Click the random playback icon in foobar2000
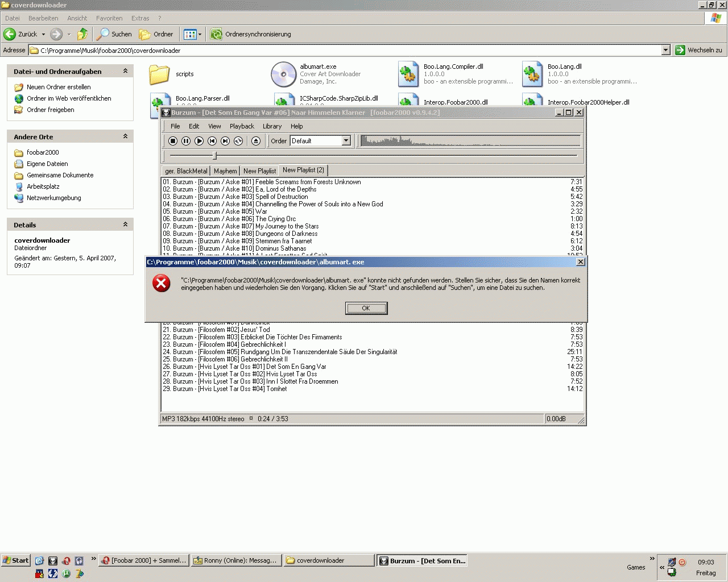 (x=238, y=141)
